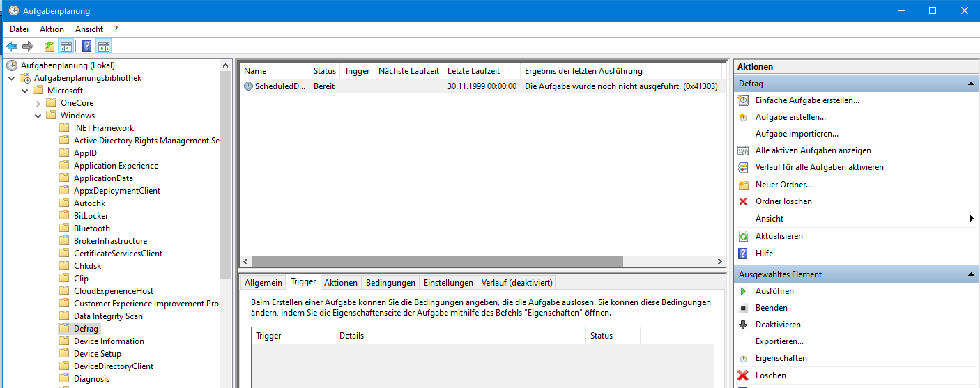Select the Application Experience folder

[x=116, y=166]
